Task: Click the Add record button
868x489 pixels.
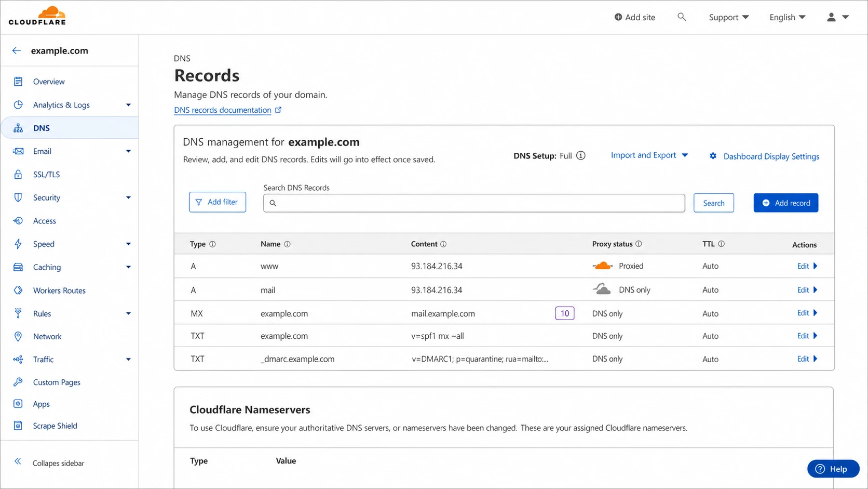Action: [786, 203]
